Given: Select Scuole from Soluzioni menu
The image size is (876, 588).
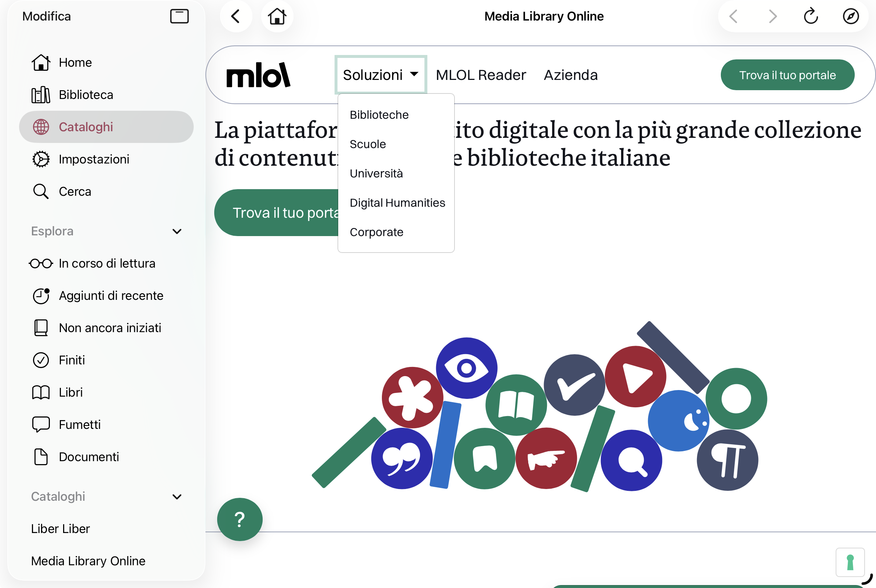Looking at the screenshot, I should pyautogui.click(x=368, y=144).
